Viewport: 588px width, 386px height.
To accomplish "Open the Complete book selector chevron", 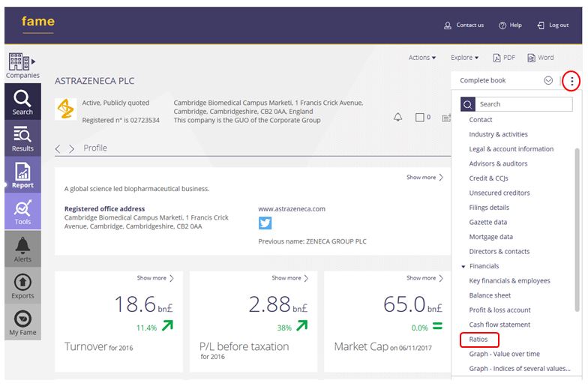I will coord(548,81).
